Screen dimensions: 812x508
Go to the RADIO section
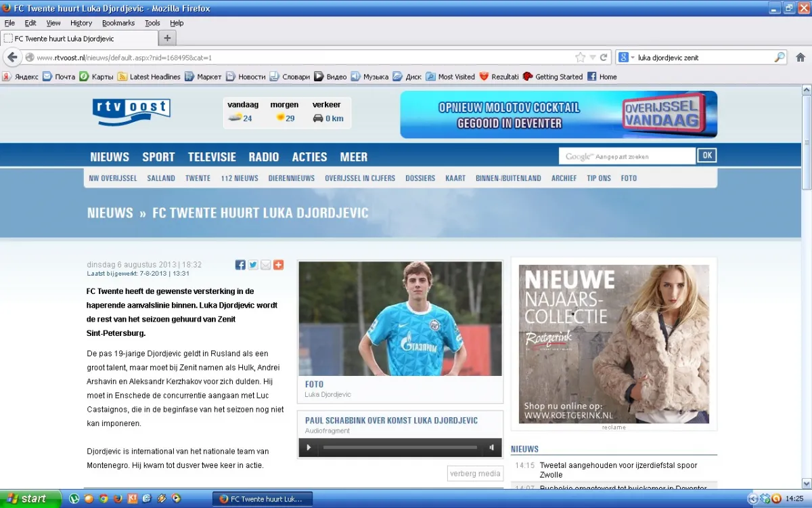[264, 157]
